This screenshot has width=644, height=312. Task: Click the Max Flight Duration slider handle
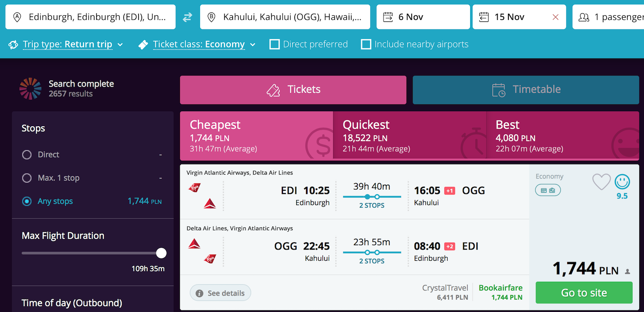pyautogui.click(x=161, y=253)
